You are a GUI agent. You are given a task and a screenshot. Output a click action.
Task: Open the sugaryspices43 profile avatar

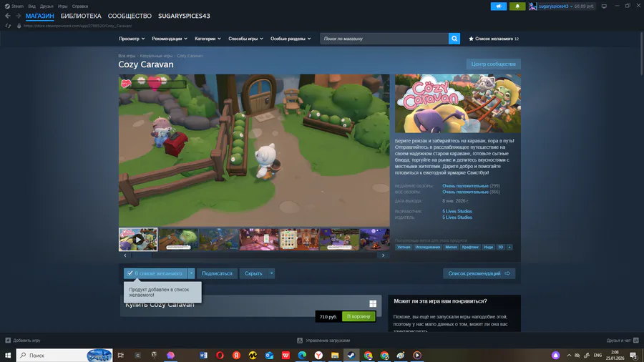[532, 6]
